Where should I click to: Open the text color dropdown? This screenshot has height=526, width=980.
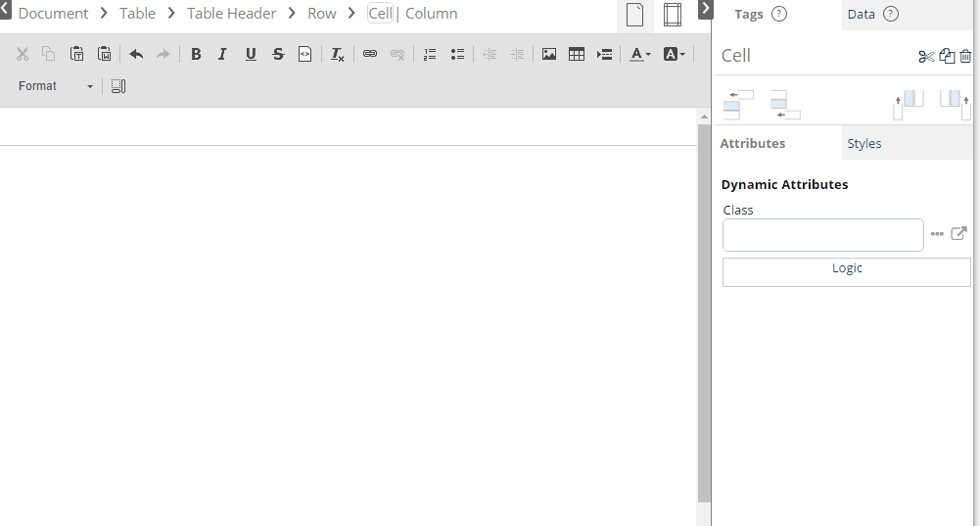click(x=640, y=55)
